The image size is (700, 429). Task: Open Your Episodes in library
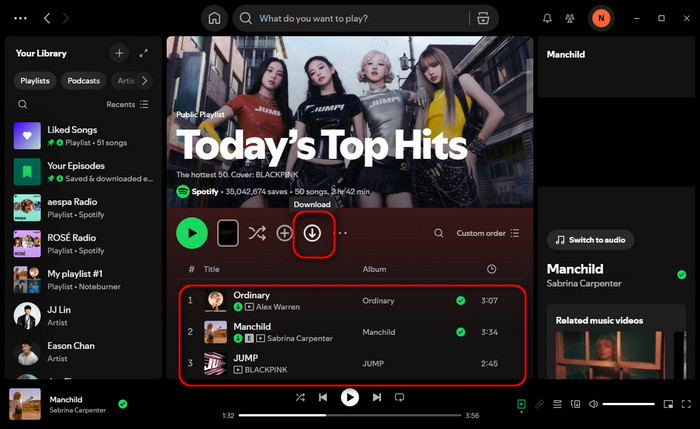click(x=84, y=172)
